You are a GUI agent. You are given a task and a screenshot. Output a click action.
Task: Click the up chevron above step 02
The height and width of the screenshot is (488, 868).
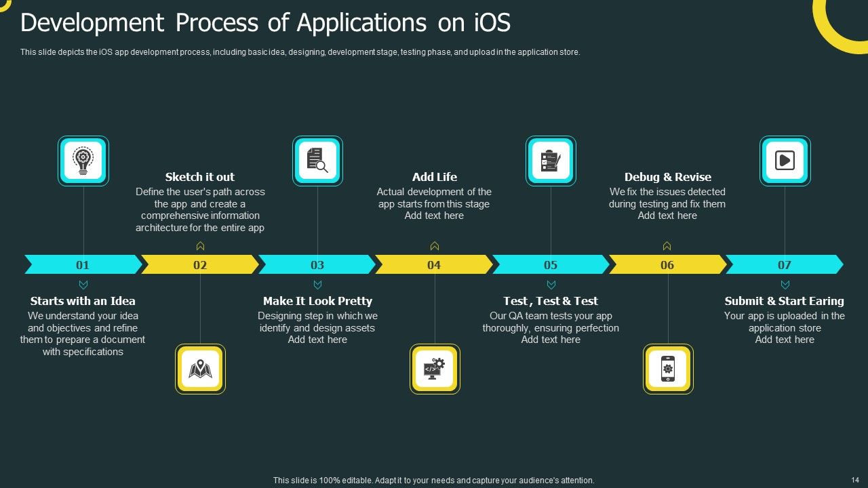[200, 246]
